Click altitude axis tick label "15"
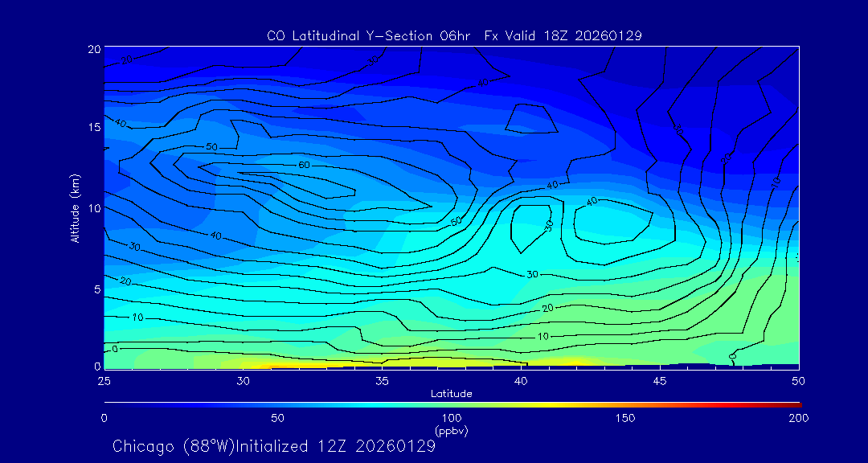This screenshot has width=868, height=463. click(94, 127)
